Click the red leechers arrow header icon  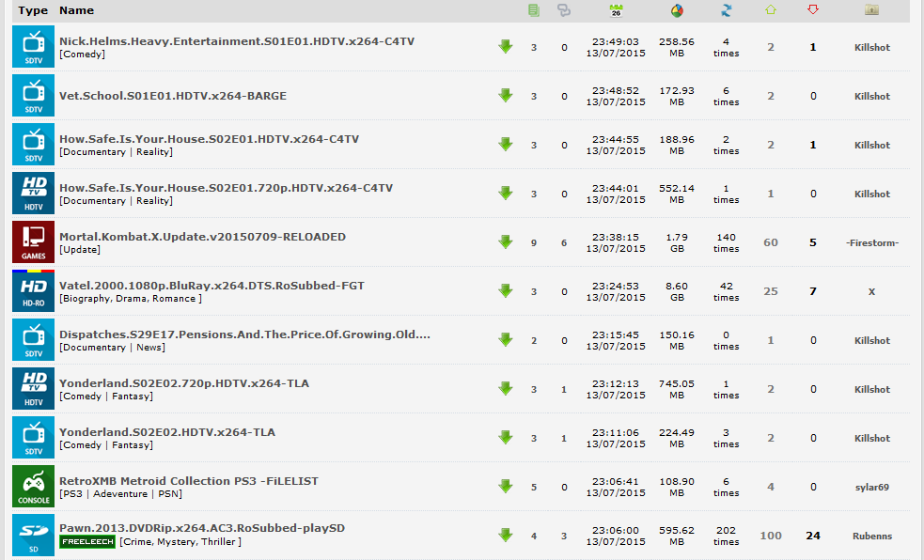tap(813, 9)
